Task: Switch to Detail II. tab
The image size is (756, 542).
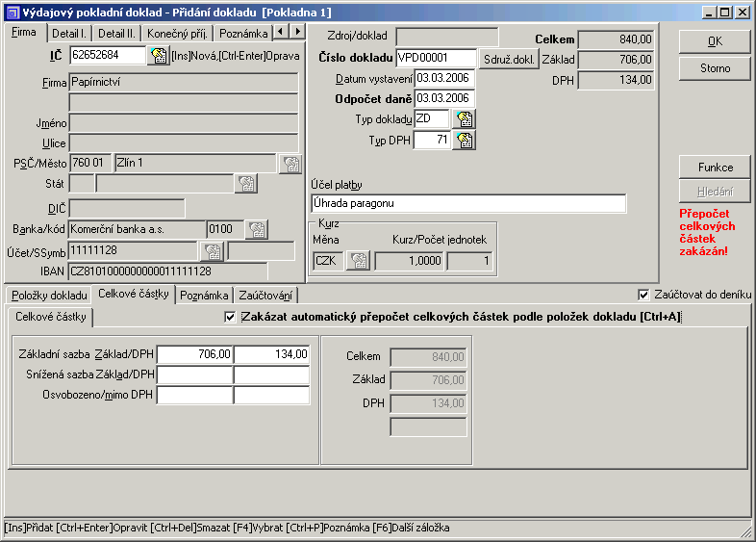Action: (116, 34)
